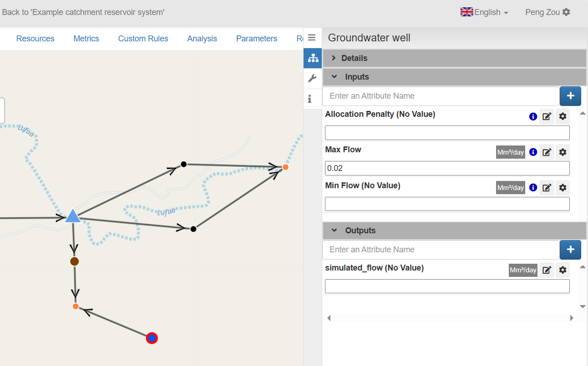Click the info sidebar icon
Screen dimensions: 588x366
click(310, 99)
